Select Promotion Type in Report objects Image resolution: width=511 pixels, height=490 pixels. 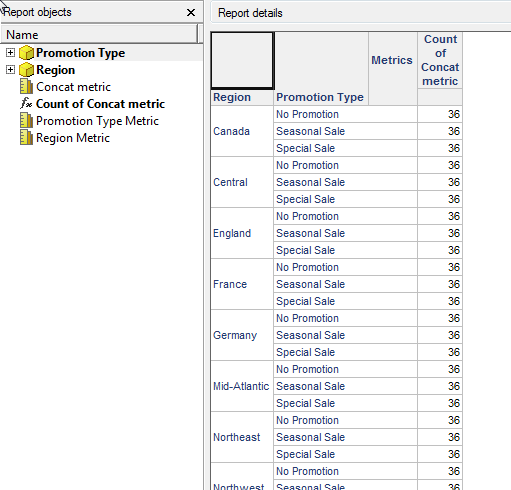[80, 53]
